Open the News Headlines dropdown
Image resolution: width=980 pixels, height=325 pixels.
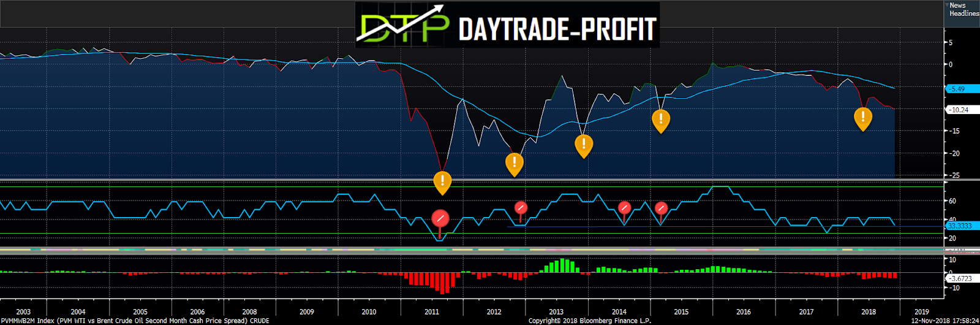tap(962, 9)
